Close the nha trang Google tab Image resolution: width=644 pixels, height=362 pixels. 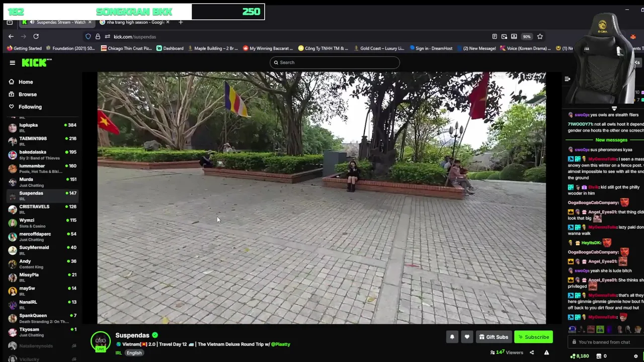click(168, 22)
